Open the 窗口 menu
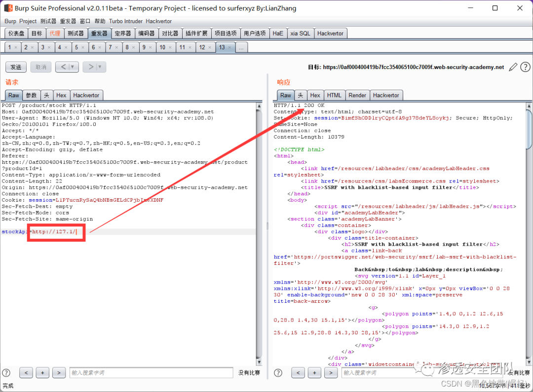Screen dimensions: 533x392 [85, 21]
